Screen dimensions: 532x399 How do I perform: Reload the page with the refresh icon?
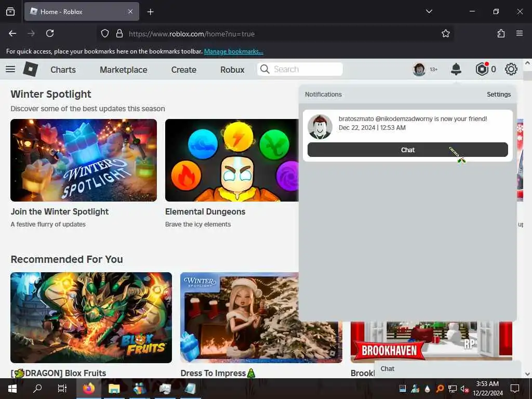[50, 33]
